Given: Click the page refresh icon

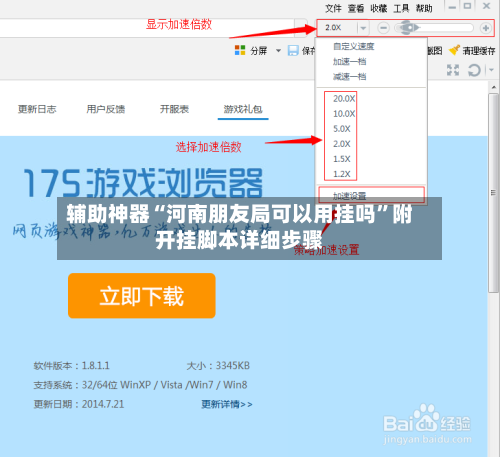Looking at the screenshot, I should coord(474,70).
